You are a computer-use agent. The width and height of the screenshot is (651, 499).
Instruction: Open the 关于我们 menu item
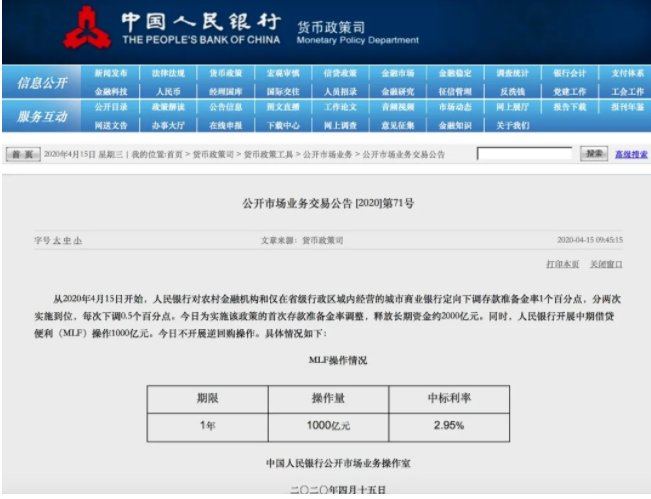coord(513,125)
